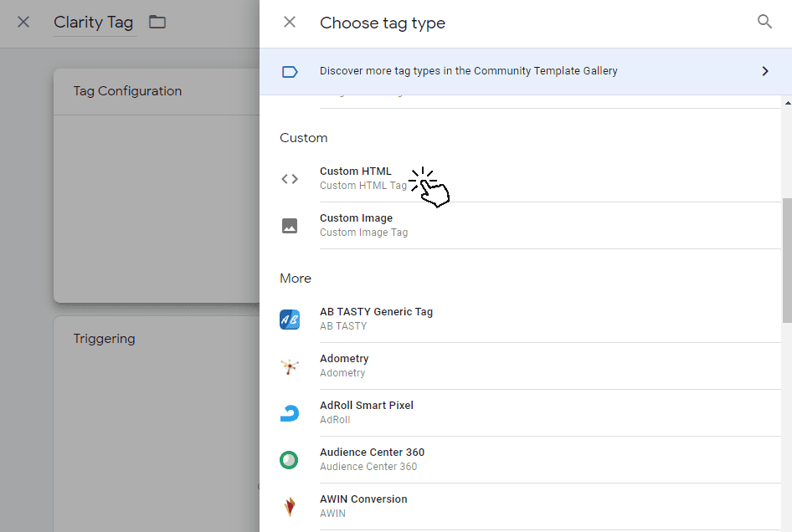The width and height of the screenshot is (792, 532).
Task: Click the Choose tag type title
Action: pyautogui.click(x=383, y=23)
